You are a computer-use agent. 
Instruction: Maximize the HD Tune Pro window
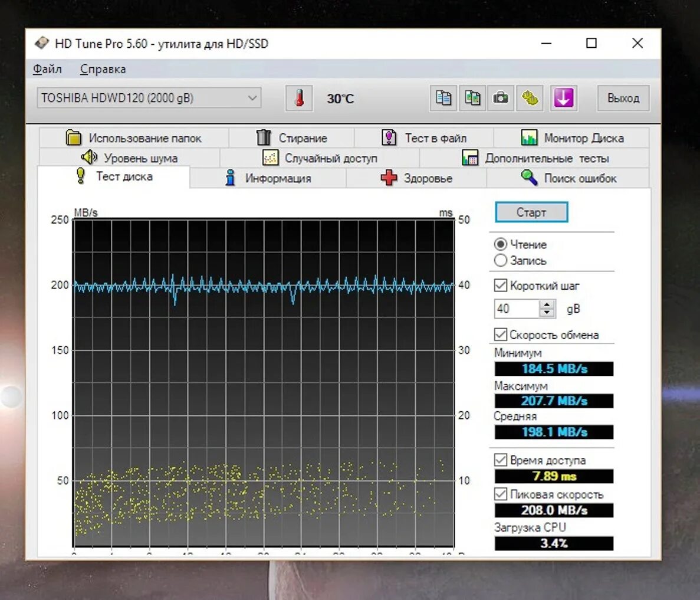click(x=591, y=43)
